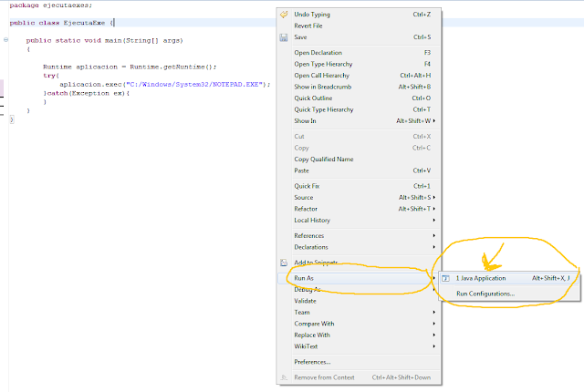Run as 1 Java Application
Image resolution: width=584 pixels, height=392 pixels.
[x=509, y=278]
